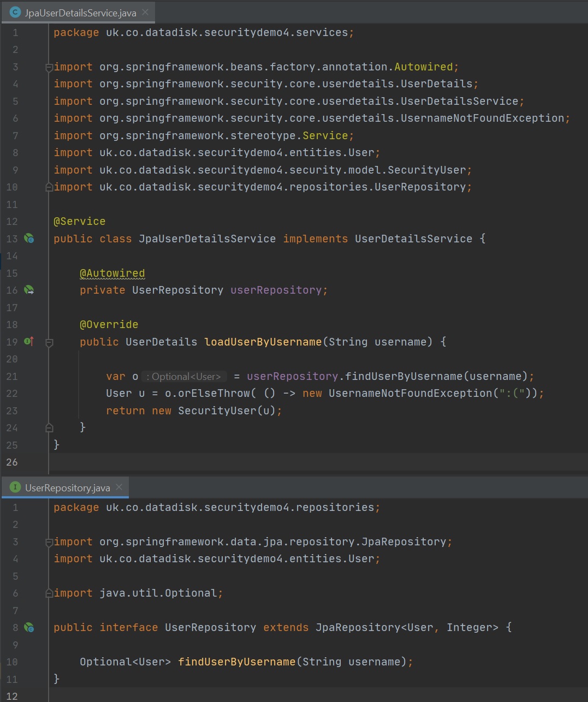588x702 pixels.
Task: Click fold marker at the UserRepository import line
Action: coord(49,187)
